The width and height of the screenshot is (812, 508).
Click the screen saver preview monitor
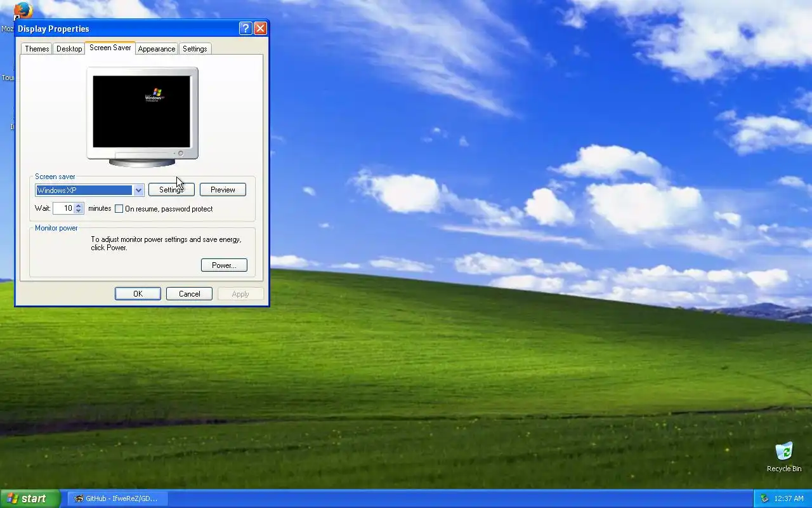[x=142, y=116]
